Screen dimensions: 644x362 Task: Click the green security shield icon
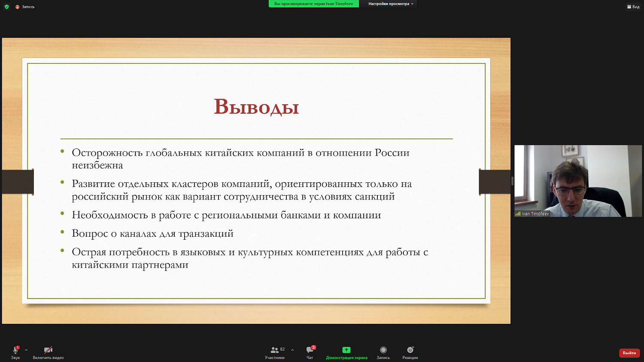[6, 6]
